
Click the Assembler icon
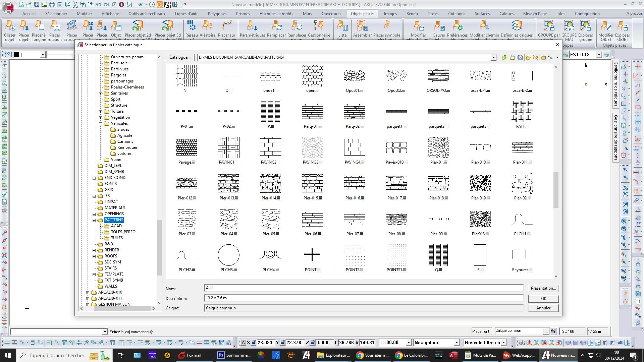pos(362,30)
